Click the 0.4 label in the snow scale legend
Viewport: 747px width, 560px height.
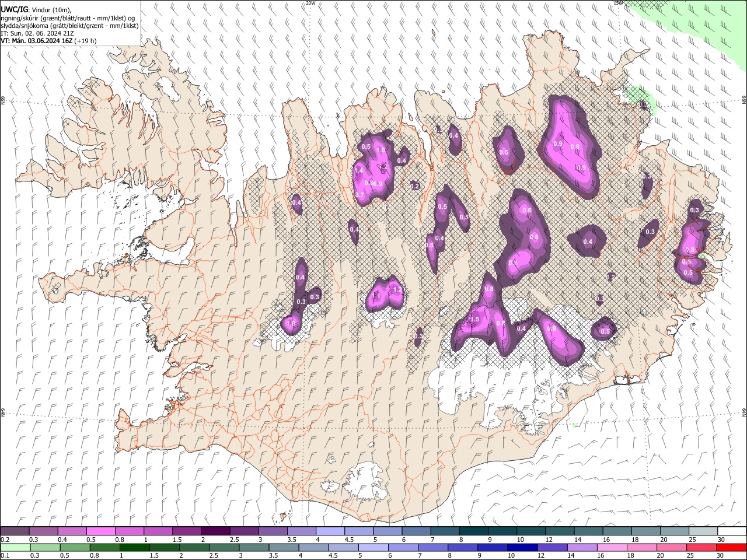tap(62, 540)
